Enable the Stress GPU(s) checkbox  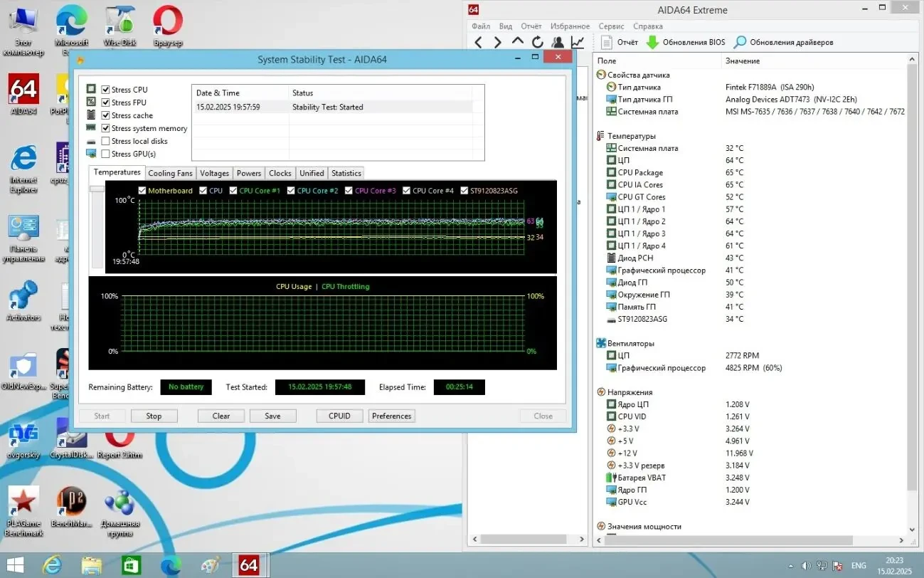coord(106,154)
